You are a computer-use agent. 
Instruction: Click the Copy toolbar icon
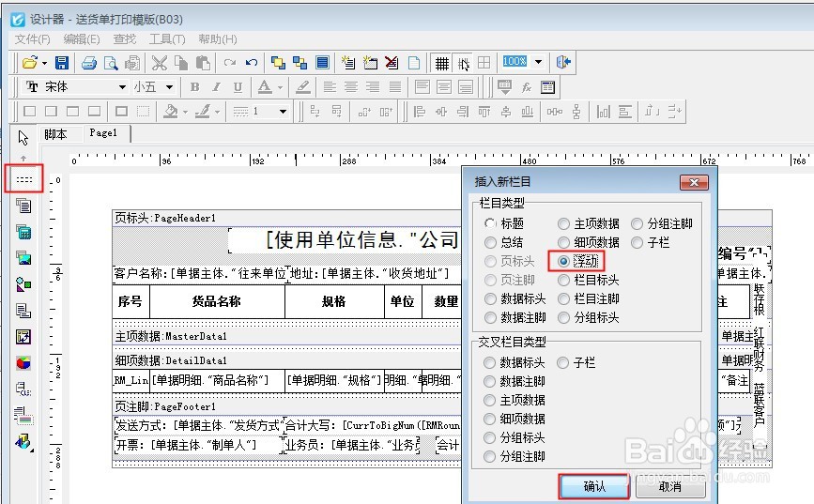point(180,63)
